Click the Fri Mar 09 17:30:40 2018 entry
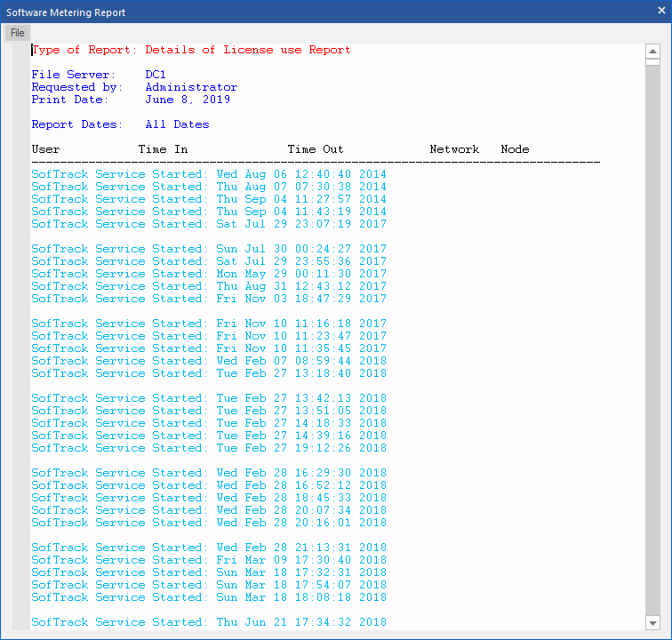 209,560
